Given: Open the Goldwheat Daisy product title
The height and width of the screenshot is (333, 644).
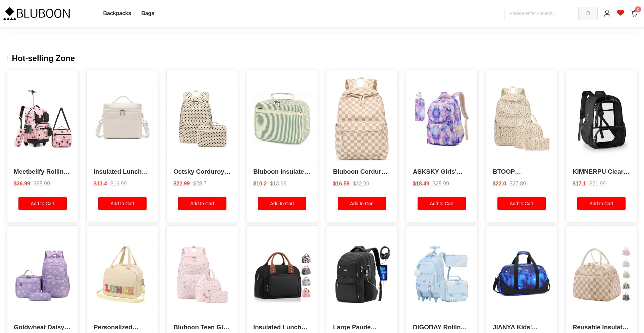Looking at the screenshot, I should coord(42,327).
